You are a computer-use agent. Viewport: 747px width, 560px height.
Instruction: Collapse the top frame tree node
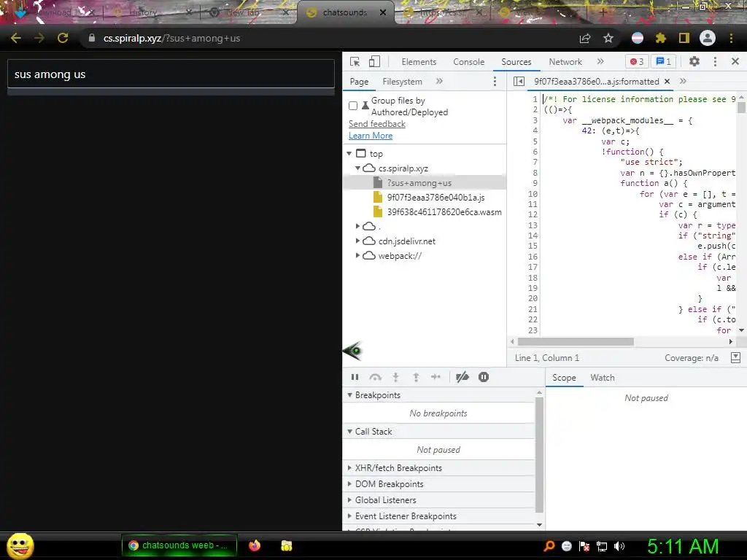349,153
